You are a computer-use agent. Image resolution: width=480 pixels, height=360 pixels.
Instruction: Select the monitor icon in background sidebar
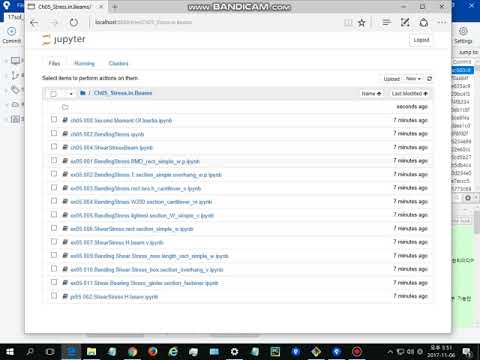pos(15,61)
